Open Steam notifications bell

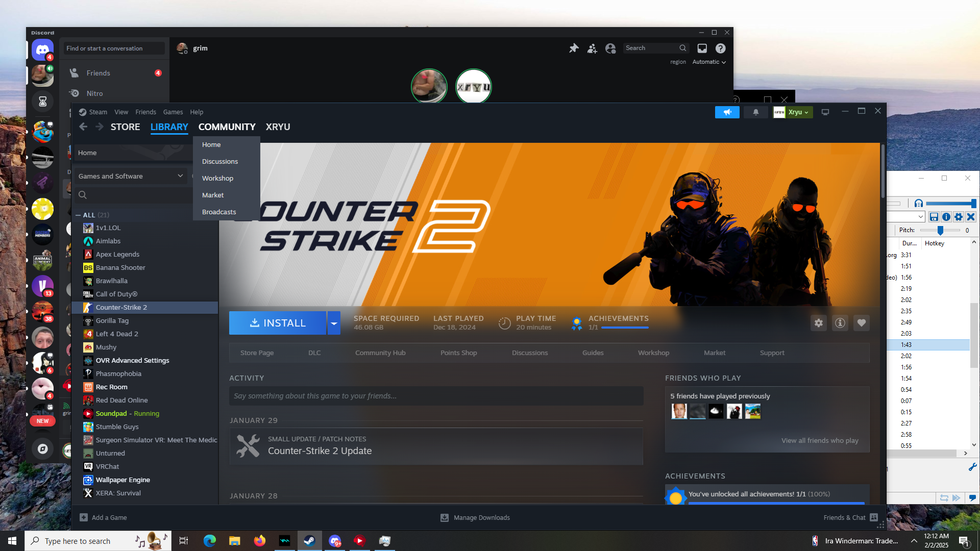click(x=755, y=112)
